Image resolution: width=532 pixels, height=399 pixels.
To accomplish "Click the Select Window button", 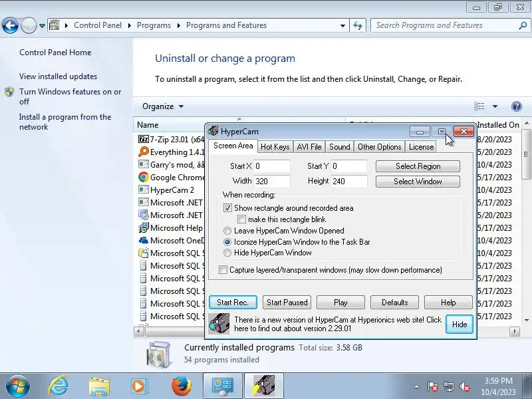I will pyautogui.click(x=418, y=181).
